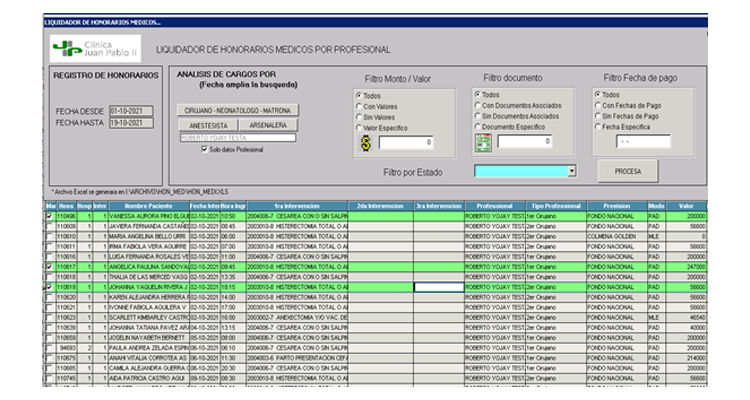The width and height of the screenshot is (750, 400).
Task: Click the green document filter icon
Action: (x=483, y=143)
